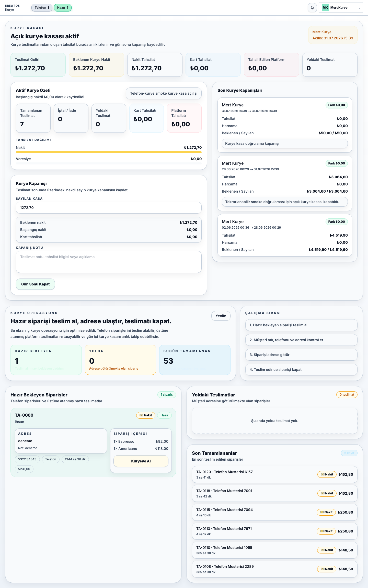Refresh with the Yenile button
368x588 pixels.
click(x=221, y=316)
